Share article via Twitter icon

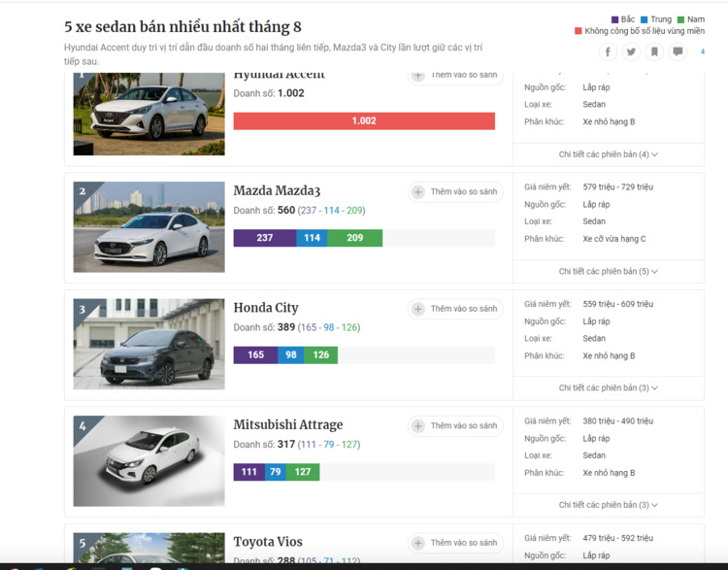click(631, 51)
